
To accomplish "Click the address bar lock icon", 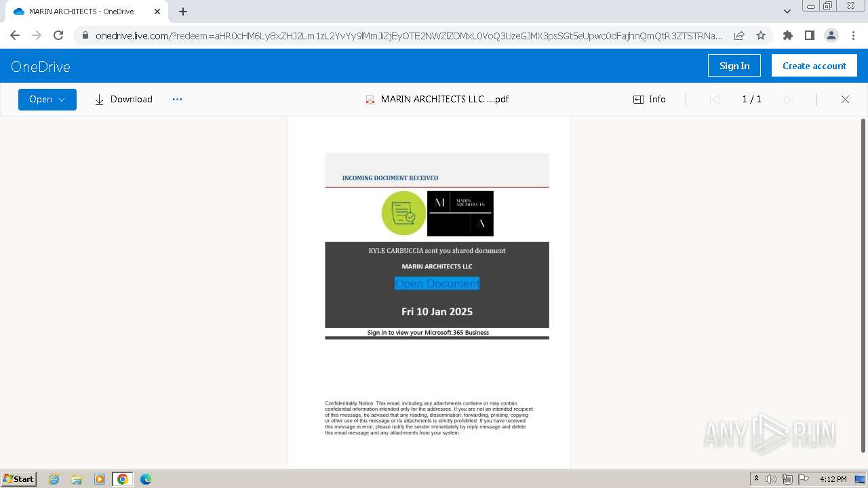I will click(85, 35).
